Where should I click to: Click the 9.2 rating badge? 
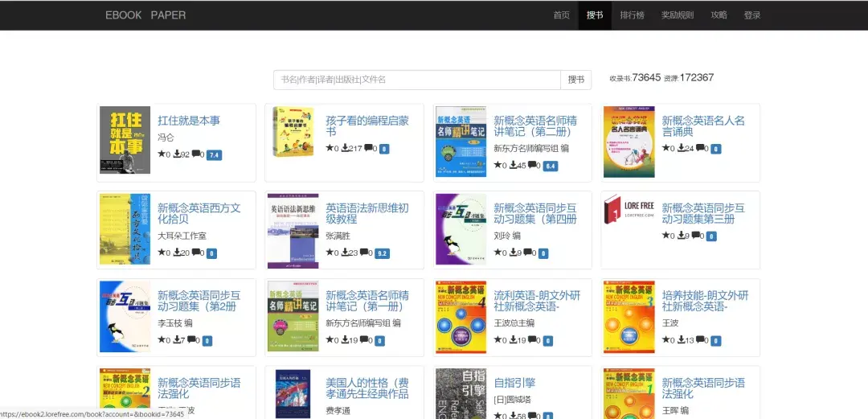tap(383, 253)
